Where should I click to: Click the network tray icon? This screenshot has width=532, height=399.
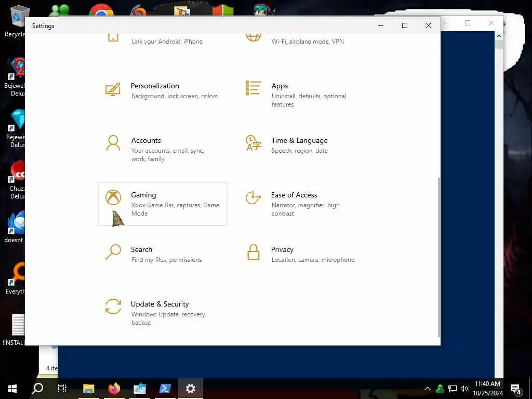453,389
